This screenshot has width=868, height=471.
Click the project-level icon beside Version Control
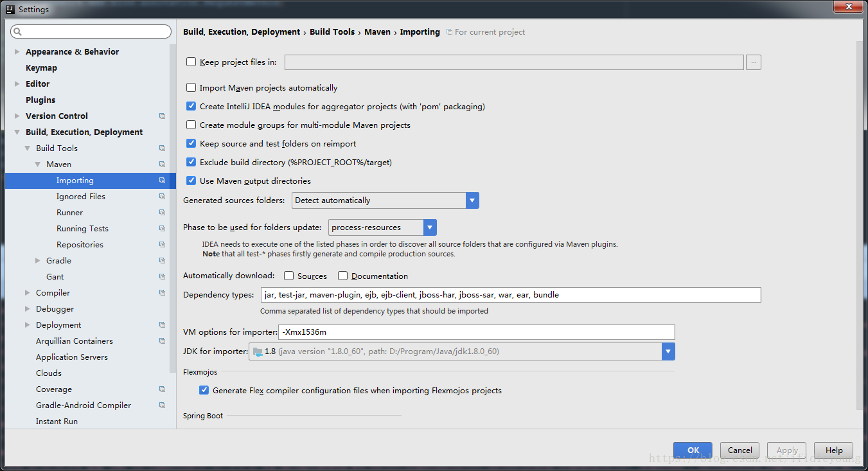(162, 116)
